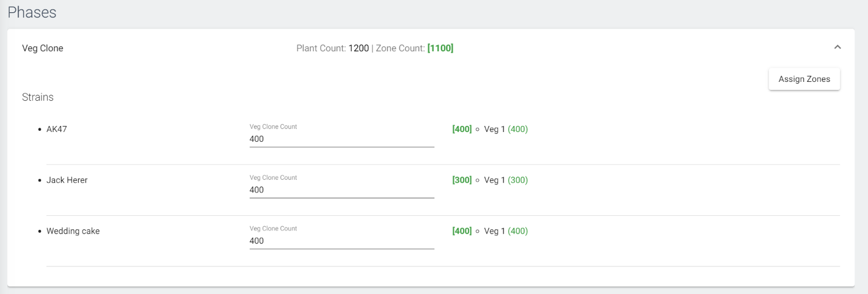This screenshot has width=868, height=294.
Task: Click the Zone Count [1100] value
Action: pyautogui.click(x=440, y=48)
